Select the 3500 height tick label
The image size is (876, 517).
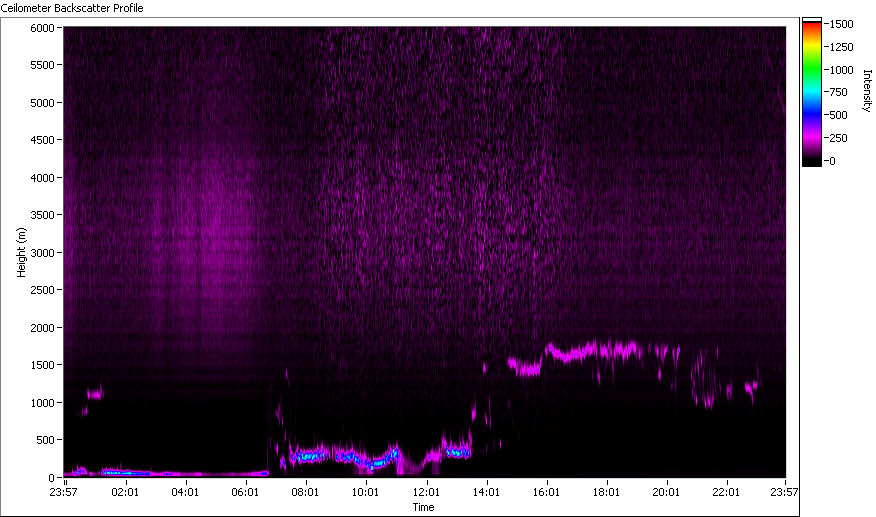[x=42, y=215]
